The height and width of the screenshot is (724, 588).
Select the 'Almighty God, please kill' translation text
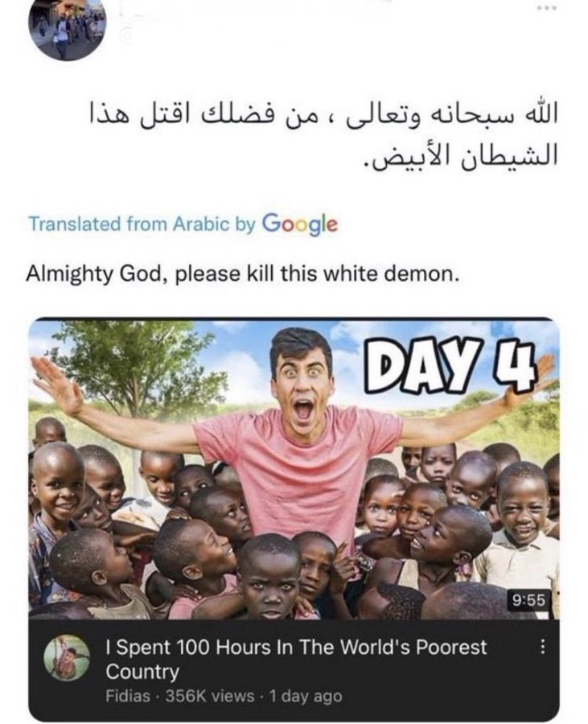click(243, 274)
